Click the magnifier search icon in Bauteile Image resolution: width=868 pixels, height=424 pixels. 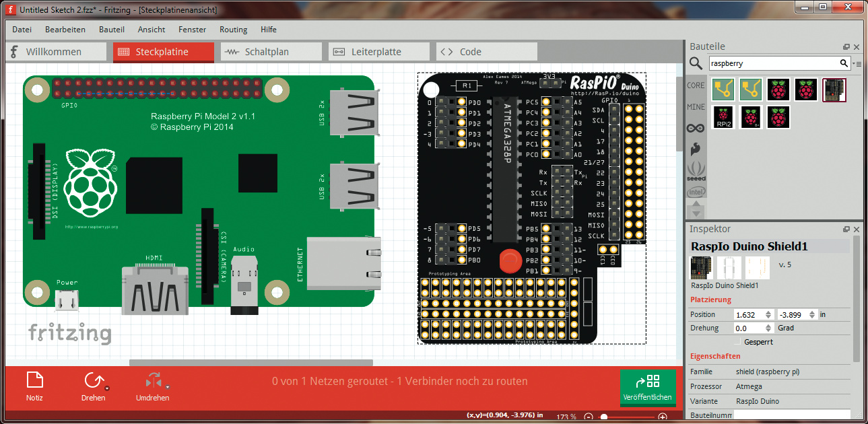[696, 63]
